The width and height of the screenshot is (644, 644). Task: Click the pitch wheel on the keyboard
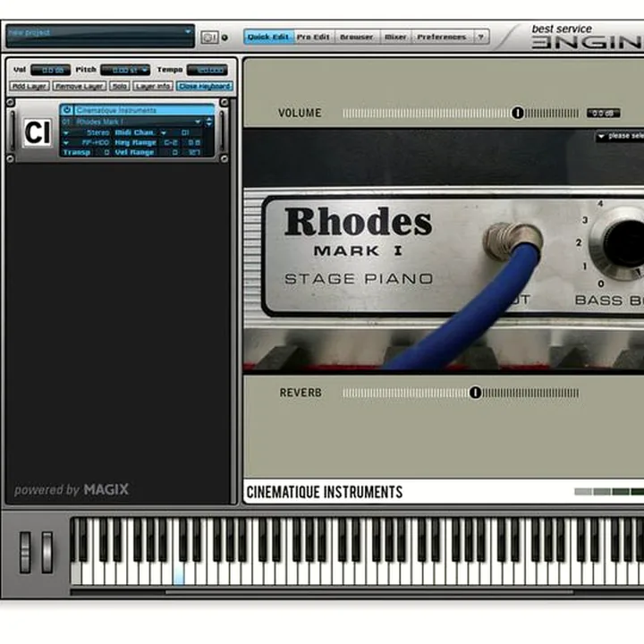pos(25,552)
